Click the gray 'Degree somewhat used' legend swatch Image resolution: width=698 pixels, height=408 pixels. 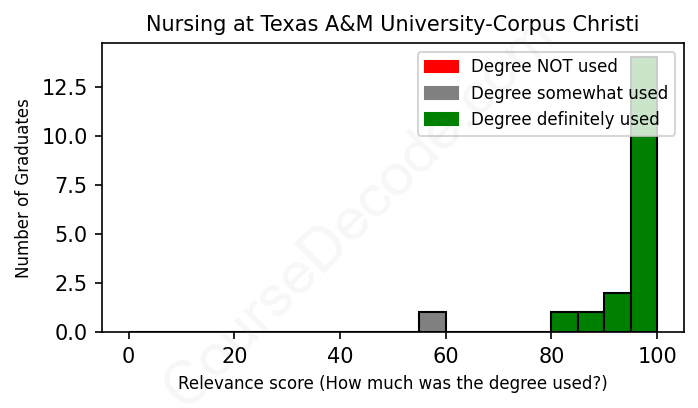(441, 93)
